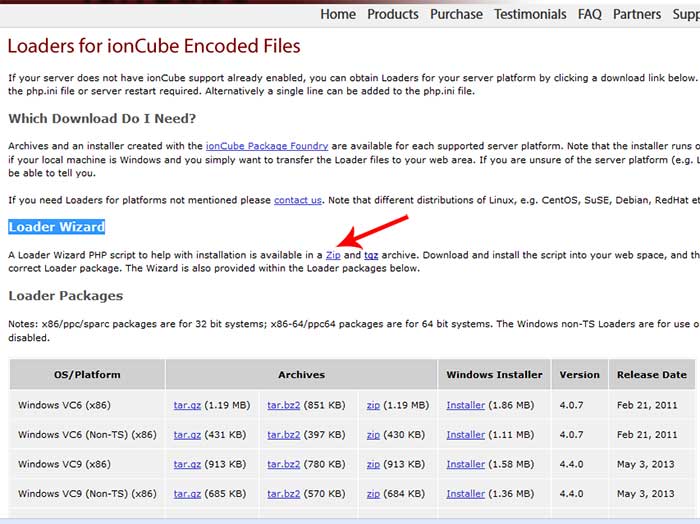Download tar.gz for Windows VC6 (x86)
The height and width of the screenshot is (524, 700).
[x=187, y=405]
